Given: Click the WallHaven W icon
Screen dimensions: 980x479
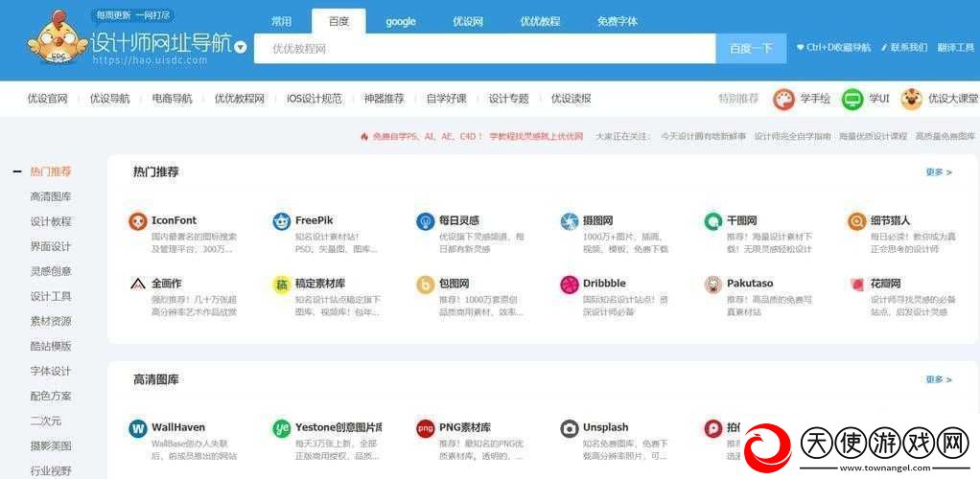Looking at the screenshot, I should coord(137,428).
